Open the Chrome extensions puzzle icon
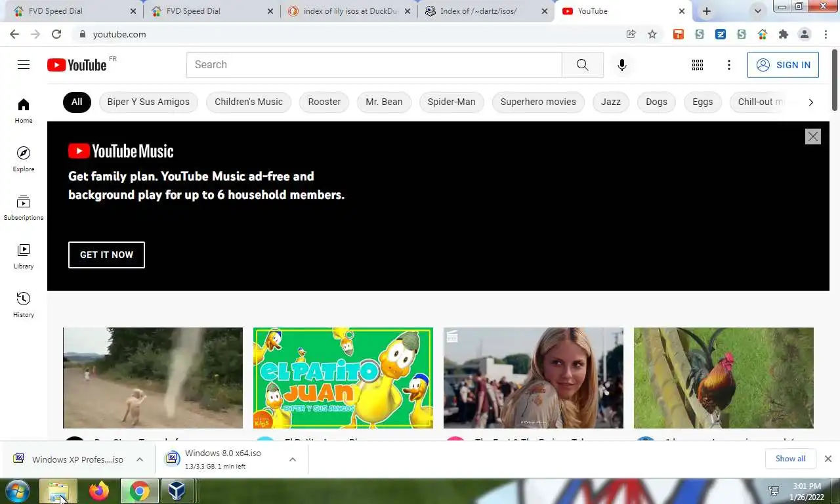This screenshot has height=504, width=840. point(783,34)
